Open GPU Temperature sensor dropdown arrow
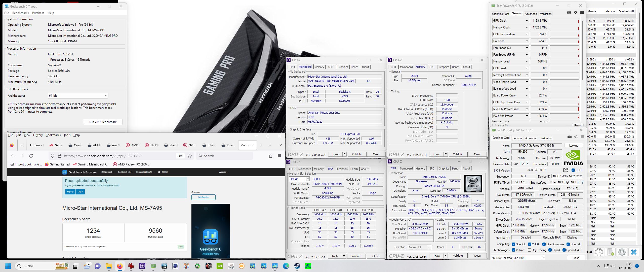This screenshot has width=644, height=272. tap(527, 34)
